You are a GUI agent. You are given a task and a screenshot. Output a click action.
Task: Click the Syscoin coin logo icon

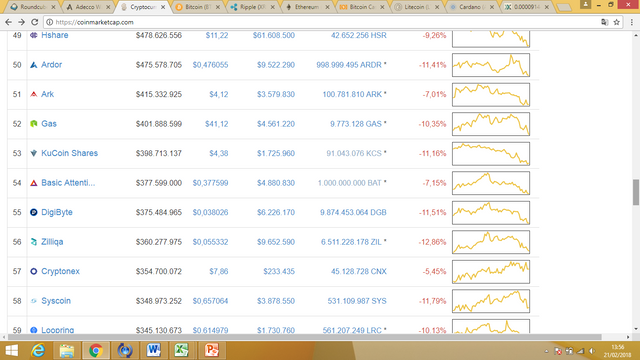coord(34,301)
